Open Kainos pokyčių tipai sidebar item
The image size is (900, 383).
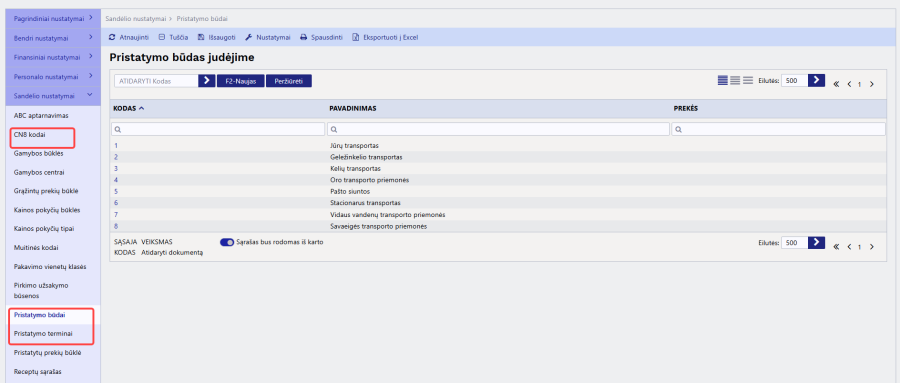tap(44, 229)
